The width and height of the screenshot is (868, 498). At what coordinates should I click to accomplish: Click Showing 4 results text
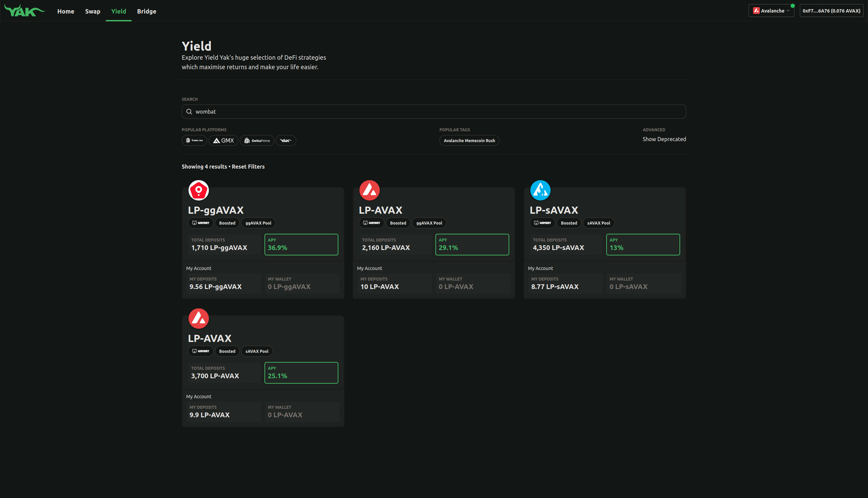[x=204, y=167]
